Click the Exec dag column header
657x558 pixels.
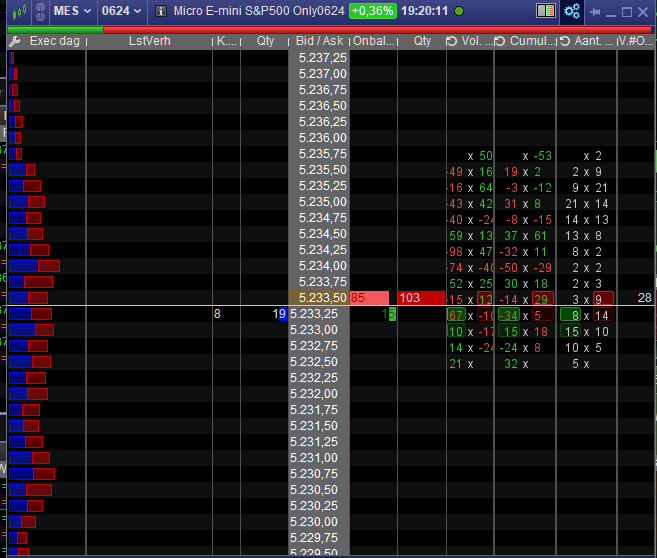click(54, 41)
